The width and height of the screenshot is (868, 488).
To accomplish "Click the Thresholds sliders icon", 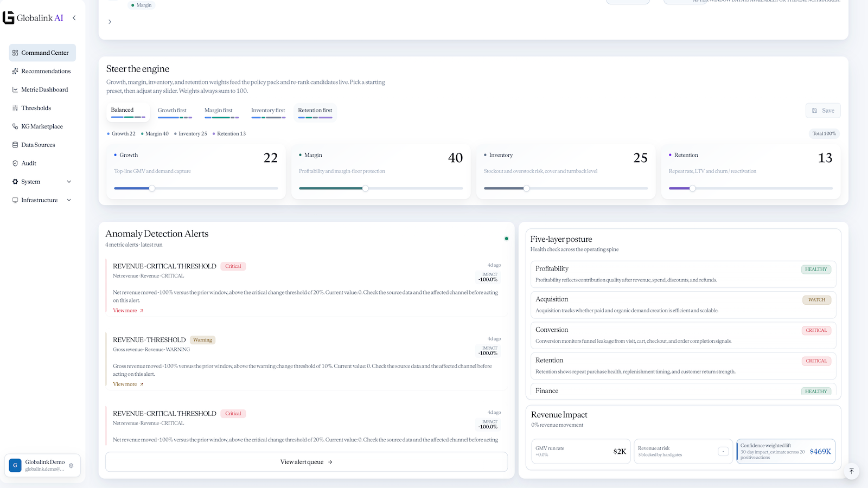I will click(x=15, y=108).
